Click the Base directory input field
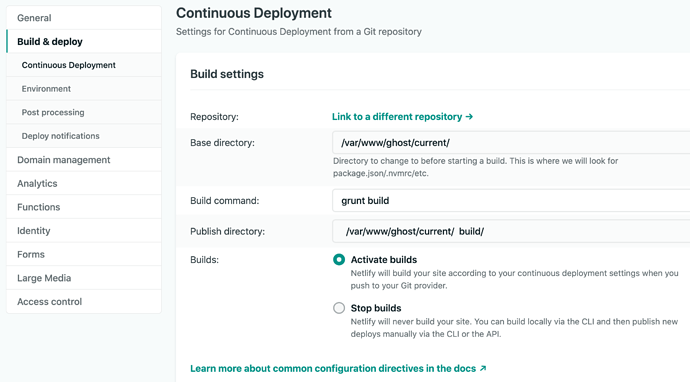This screenshot has width=690, height=382. (511, 143)
